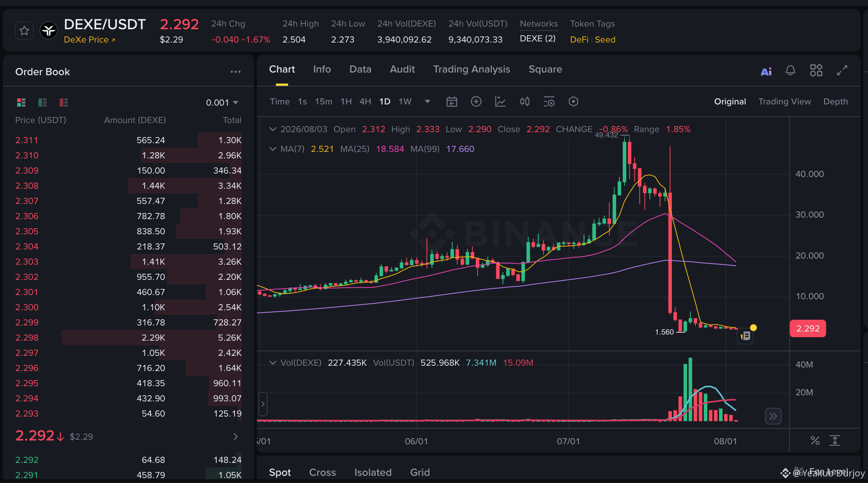
Task: Switch to the Audit tab
Action: click(x=402, y=69)
